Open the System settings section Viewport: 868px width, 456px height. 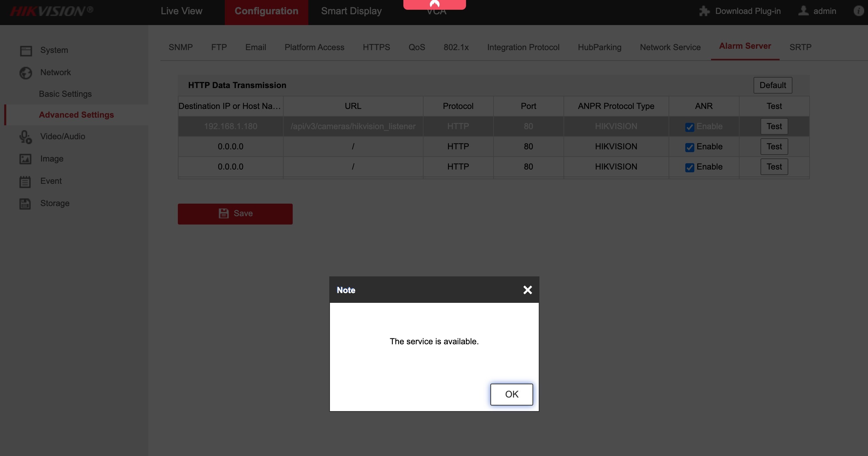(54, 50)
